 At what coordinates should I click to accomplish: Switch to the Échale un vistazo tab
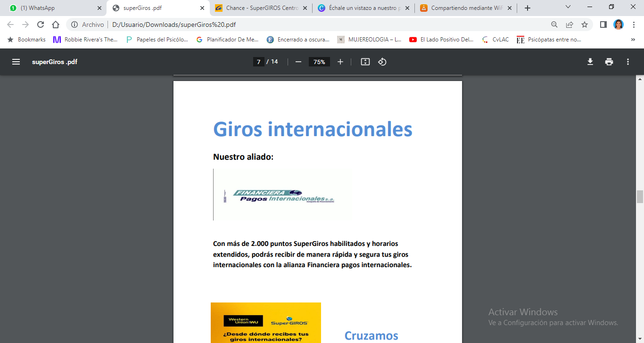[x=363, y=8]
